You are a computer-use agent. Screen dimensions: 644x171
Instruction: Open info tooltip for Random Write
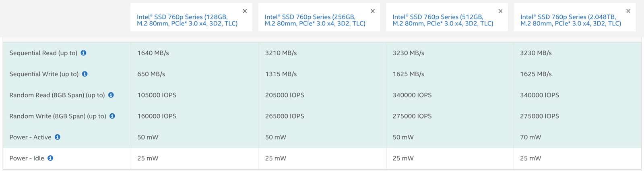[x=112, y=116]
